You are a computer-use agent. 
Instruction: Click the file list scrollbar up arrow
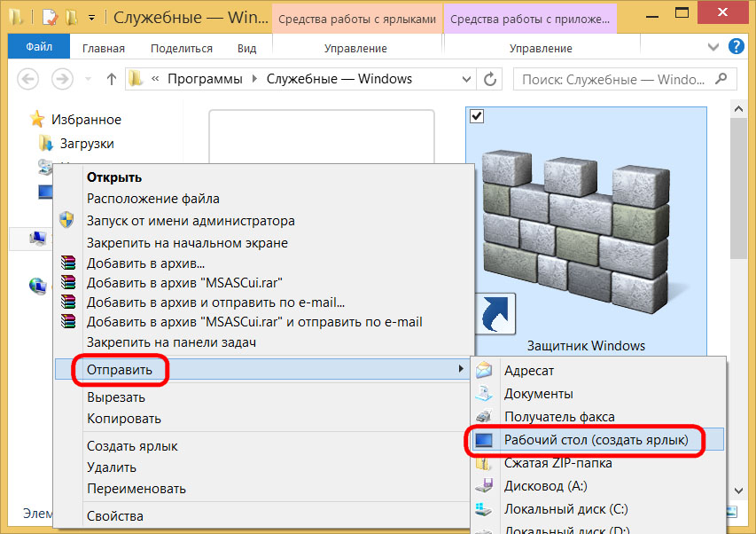pos(738,109)
